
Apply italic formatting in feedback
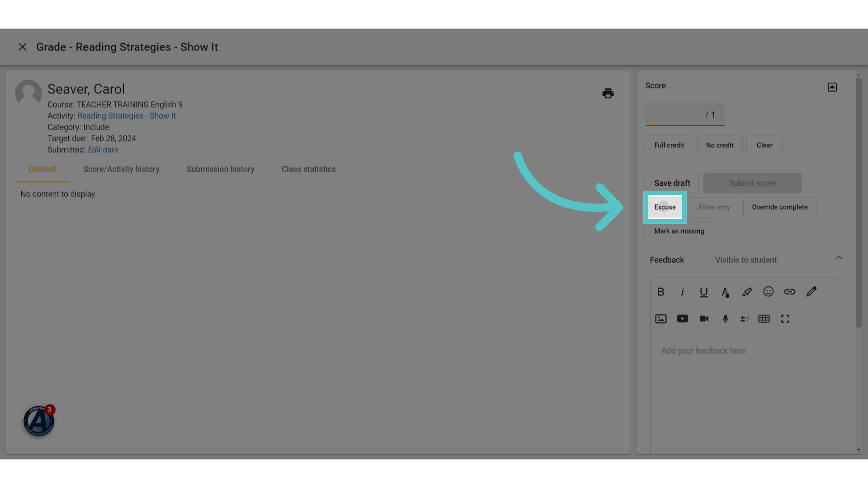point(682,292)
